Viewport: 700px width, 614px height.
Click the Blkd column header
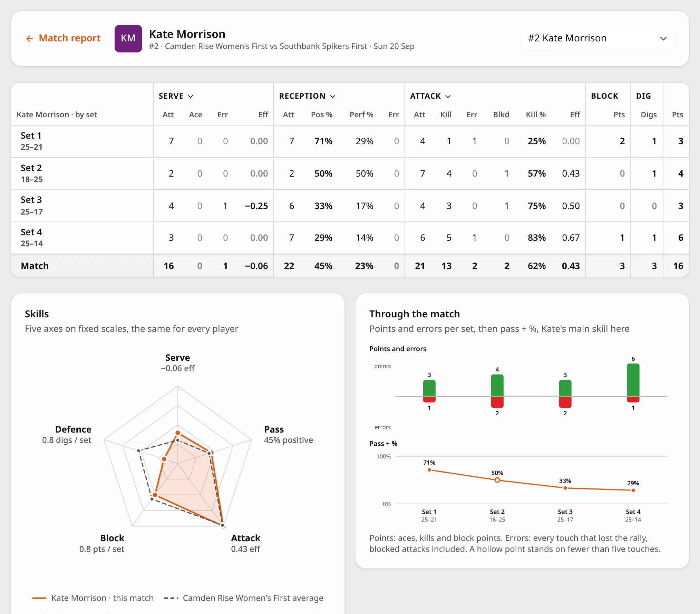point(501,115)
